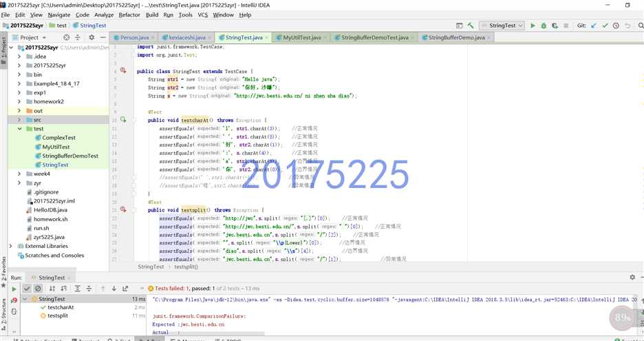This screenshot has height=341, width=644.
Task: Open Z: Structure side tool button
Action: pos(3,314)
